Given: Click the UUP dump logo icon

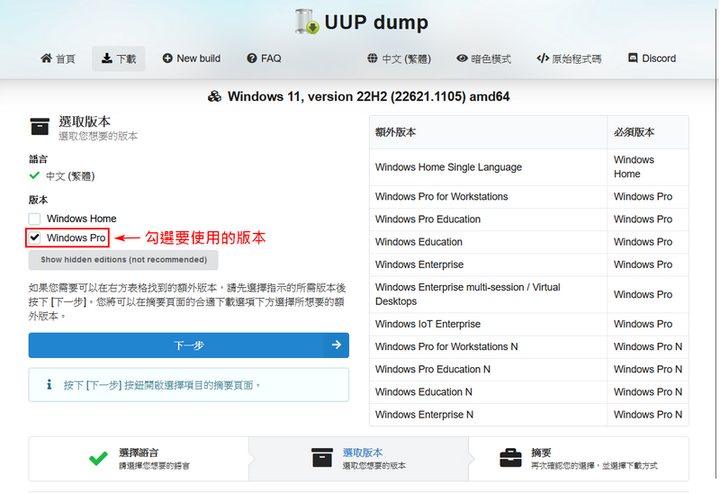Looking at the screenshot, I should coord(307,22).
